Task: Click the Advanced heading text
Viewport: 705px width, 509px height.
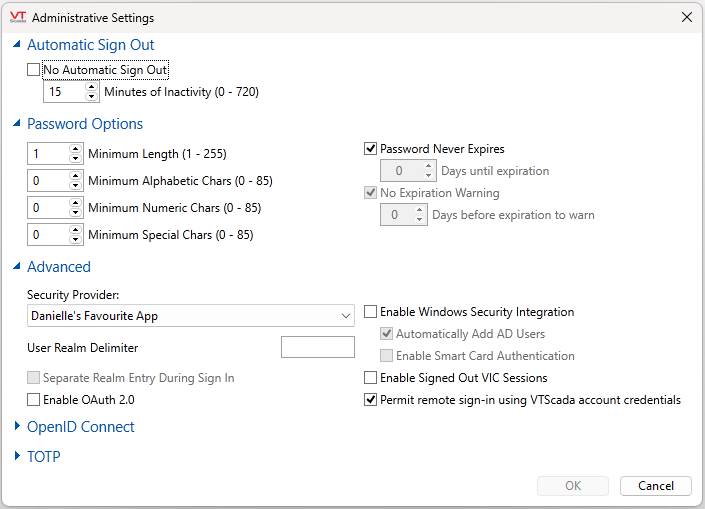Action: (59, 267)
